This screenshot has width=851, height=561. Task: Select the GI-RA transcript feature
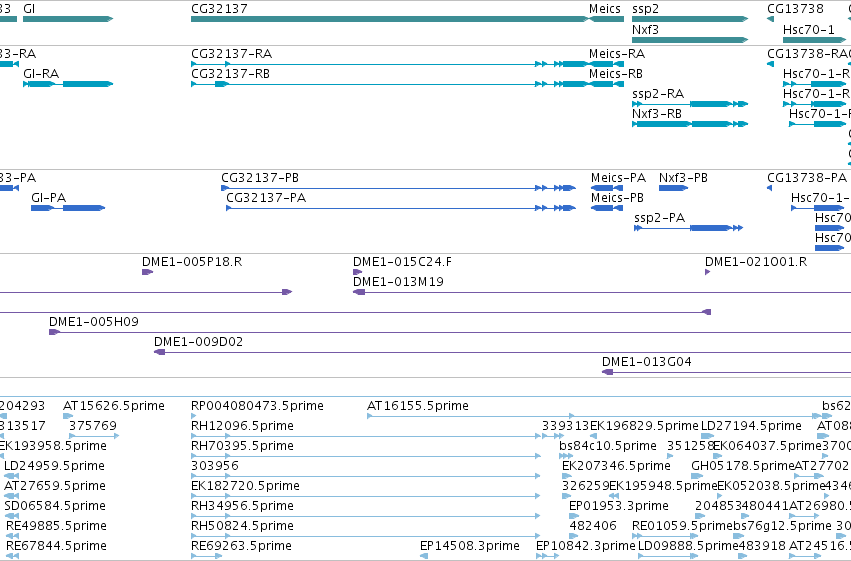tap(68, 84)
